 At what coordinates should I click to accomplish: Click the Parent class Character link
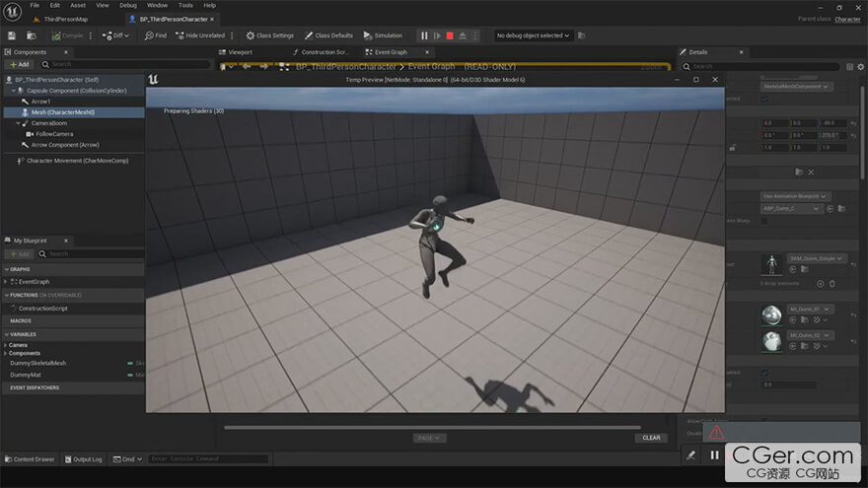tap(847, 19)
